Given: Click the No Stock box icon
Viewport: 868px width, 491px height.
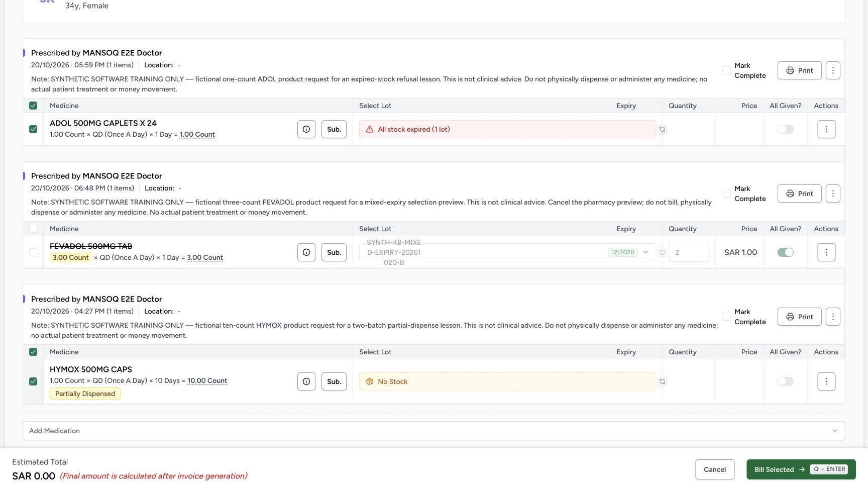Looking at the screenshot, I should [370, 381].
